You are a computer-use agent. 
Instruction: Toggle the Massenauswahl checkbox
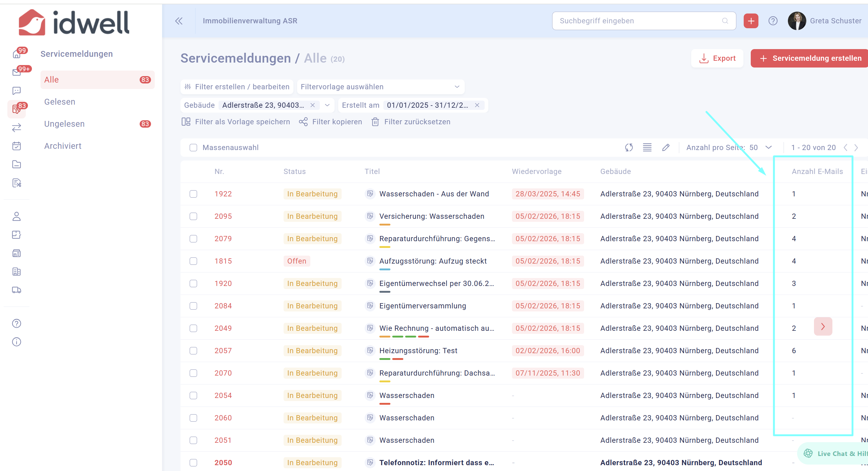[193, 148]
